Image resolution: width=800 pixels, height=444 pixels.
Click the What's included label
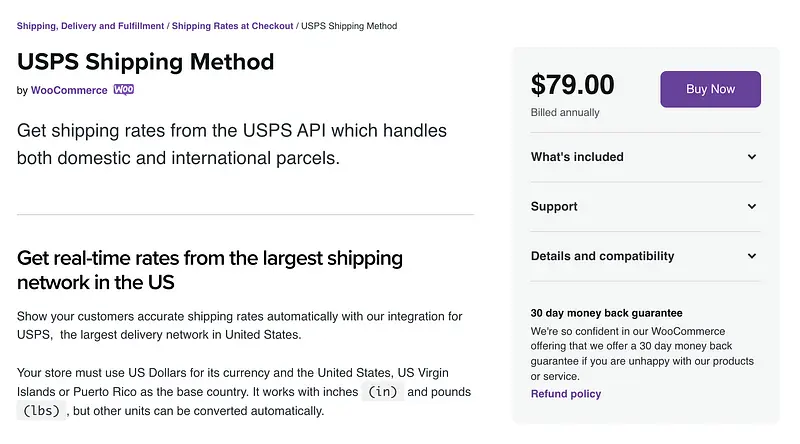click(577, 157)
